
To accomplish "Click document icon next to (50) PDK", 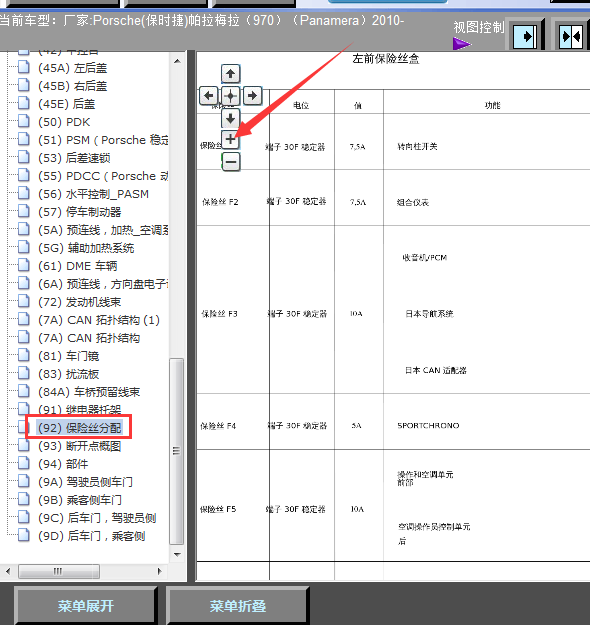I will point(24,121).
